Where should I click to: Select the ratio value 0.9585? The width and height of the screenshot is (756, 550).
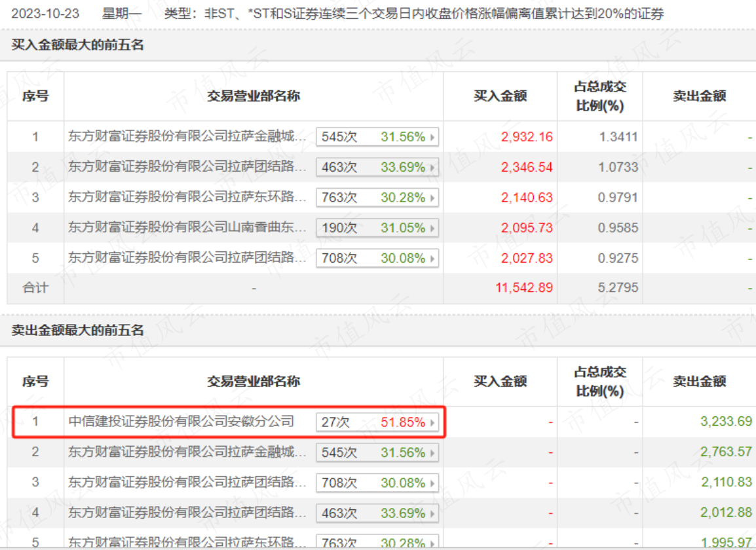click(x=618, y=228)
